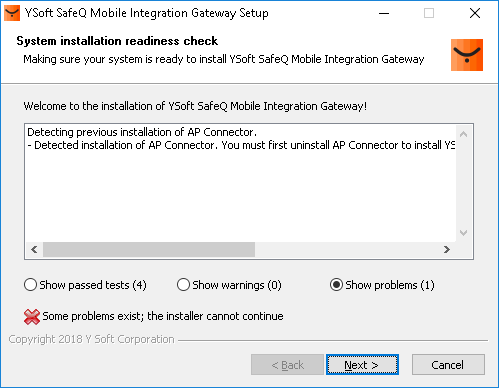Click the red X error icon
This screenshot has width=499, height=388.
pos(32,317)
